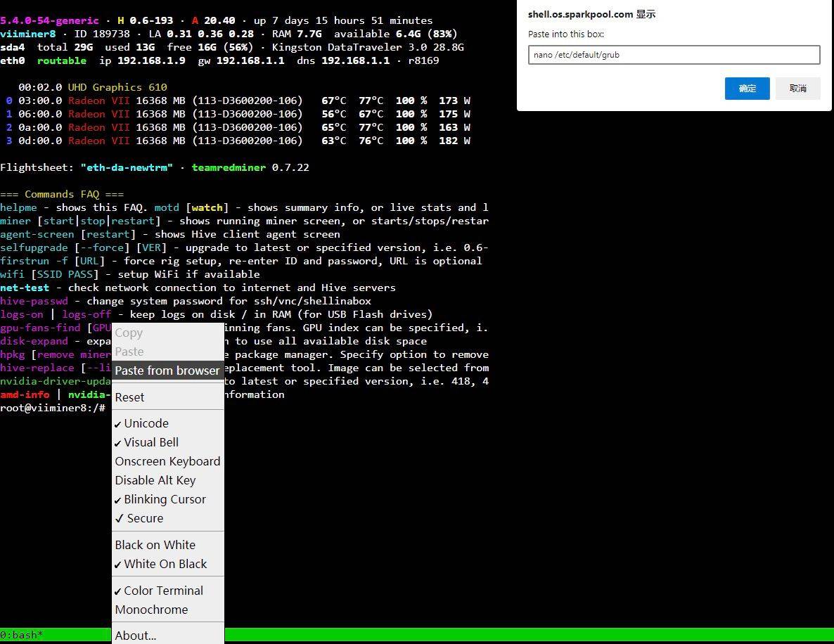The width and height of the screenshot is (834, 644).
Task: Click the 0:bash tmux window tab
Action: pos(22,636)
